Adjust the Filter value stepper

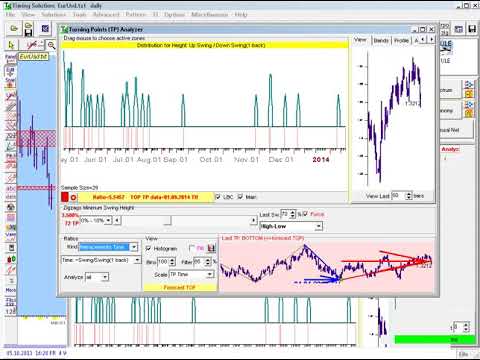208,262
